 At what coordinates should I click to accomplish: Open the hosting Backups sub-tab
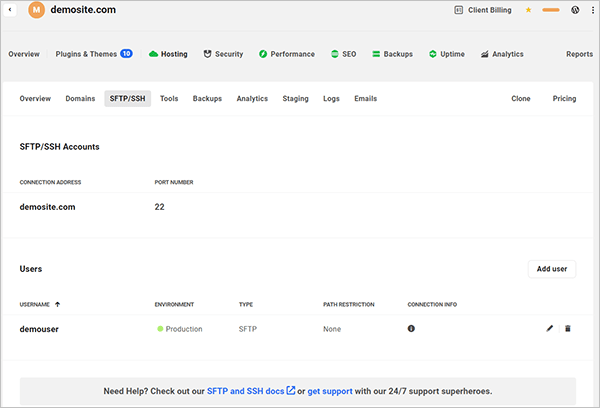coord(207,98)
